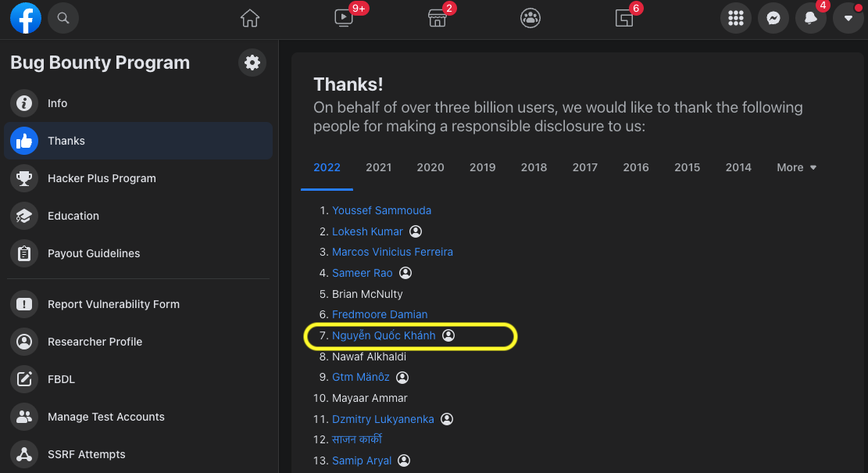Switch to the 2021 tab
This screenshot has height=473, width=868.
point(379,167)
